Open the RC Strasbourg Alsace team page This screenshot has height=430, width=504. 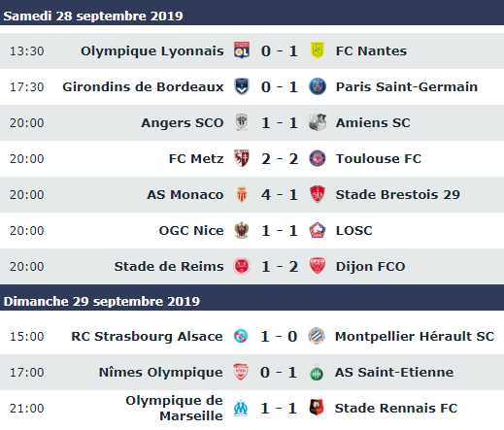point(147,336)
